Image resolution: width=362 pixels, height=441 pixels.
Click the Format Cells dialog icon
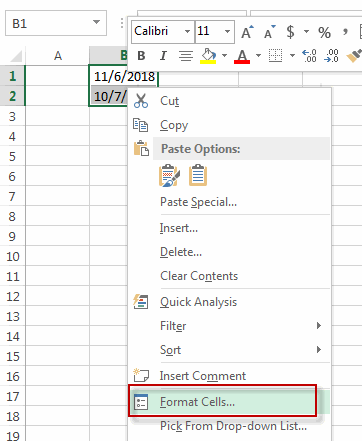[x=141, y=402]
